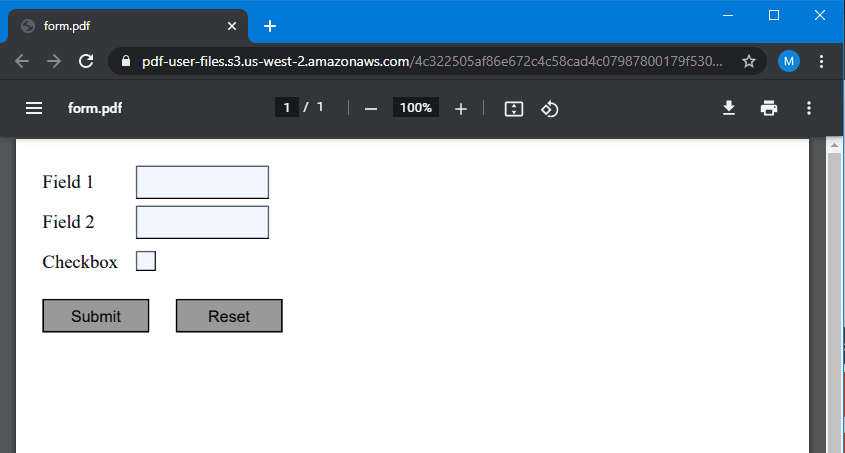
Task: Zoom out with the minus icon
Action: coord(371,108)
